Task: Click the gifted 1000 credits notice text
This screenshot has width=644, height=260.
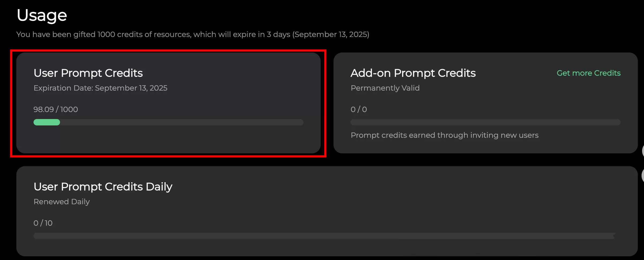Action: pyautogui.click(x=193, y=34)
